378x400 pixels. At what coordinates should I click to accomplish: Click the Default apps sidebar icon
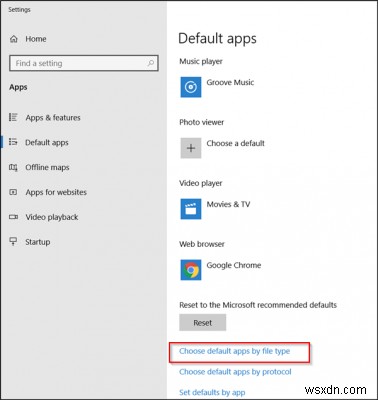point(13,142)
